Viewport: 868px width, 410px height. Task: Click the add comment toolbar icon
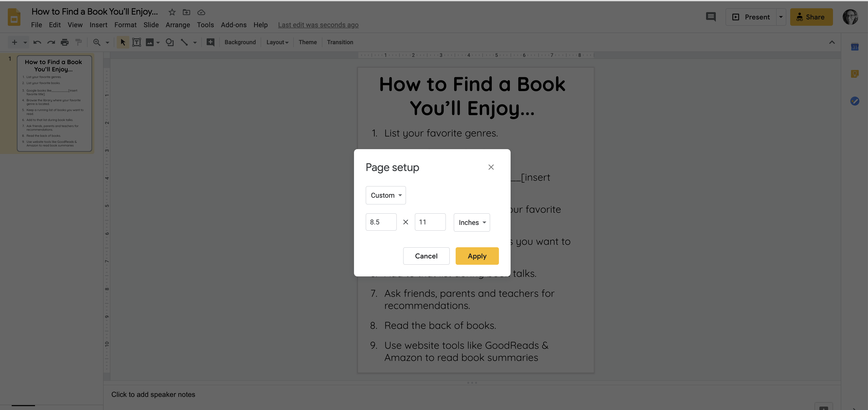click(x=210, y=43)
